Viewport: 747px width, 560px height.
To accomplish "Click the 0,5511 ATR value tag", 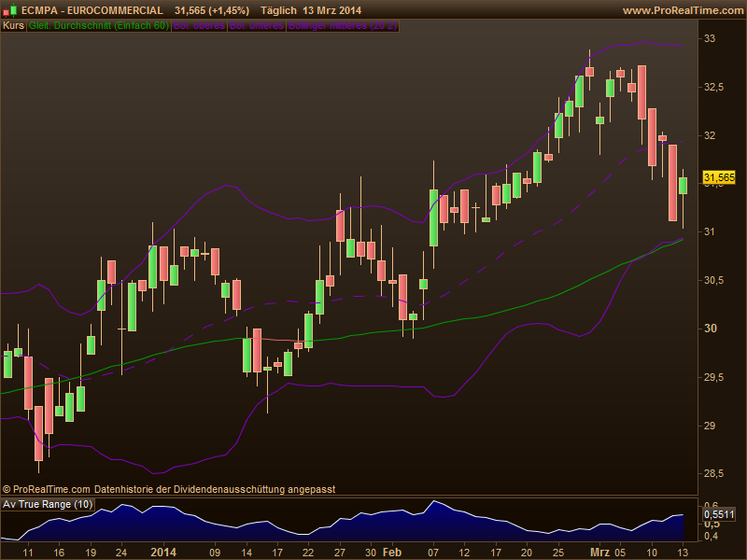I will tap(719, 514).
